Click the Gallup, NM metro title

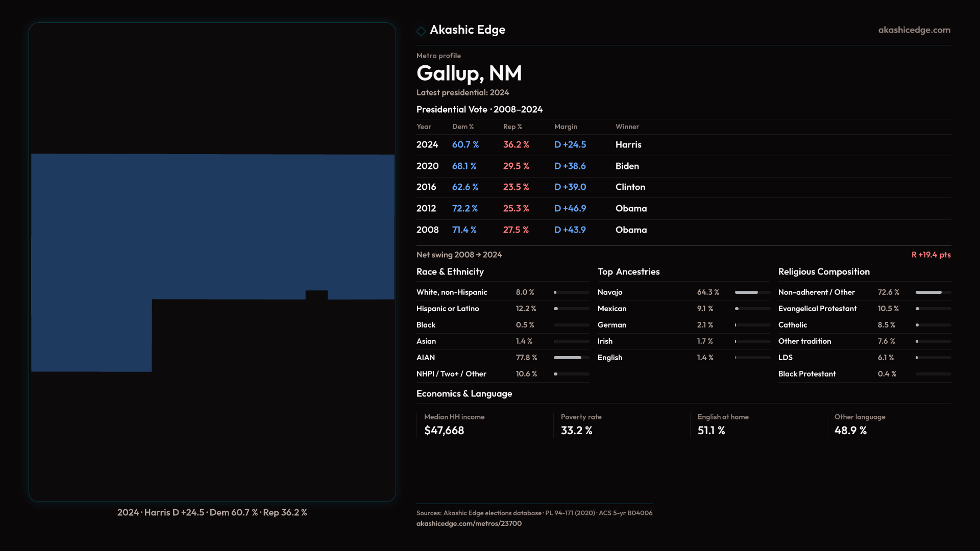(x=469, y=73)
